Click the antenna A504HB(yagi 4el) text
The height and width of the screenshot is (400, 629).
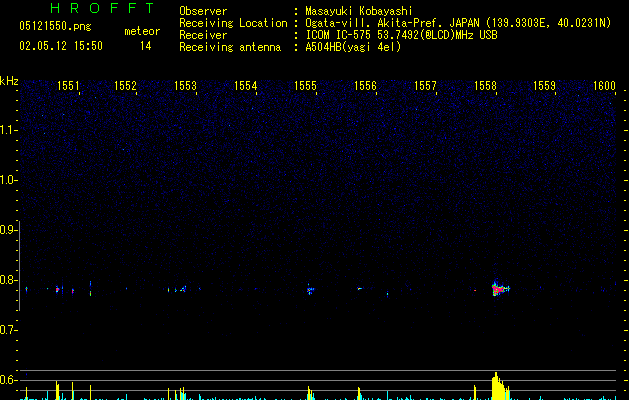353,47
